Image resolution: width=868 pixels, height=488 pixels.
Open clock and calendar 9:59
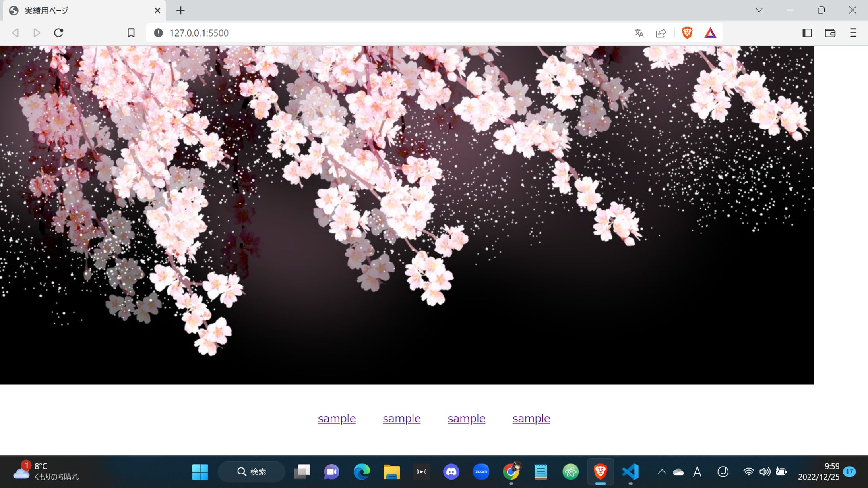click(819, 472)
